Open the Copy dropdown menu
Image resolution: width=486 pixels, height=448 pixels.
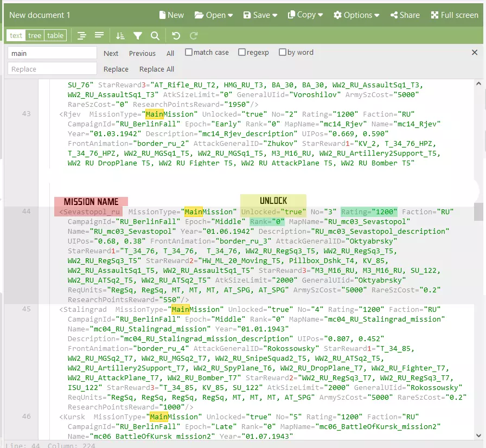pos(305,15)
